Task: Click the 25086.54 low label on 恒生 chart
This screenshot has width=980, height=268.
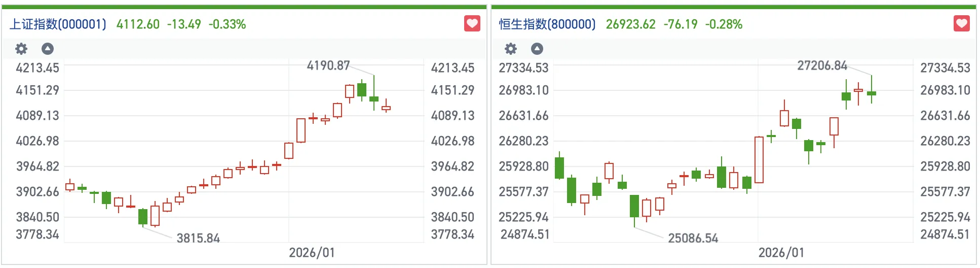Action: point(693,238)
